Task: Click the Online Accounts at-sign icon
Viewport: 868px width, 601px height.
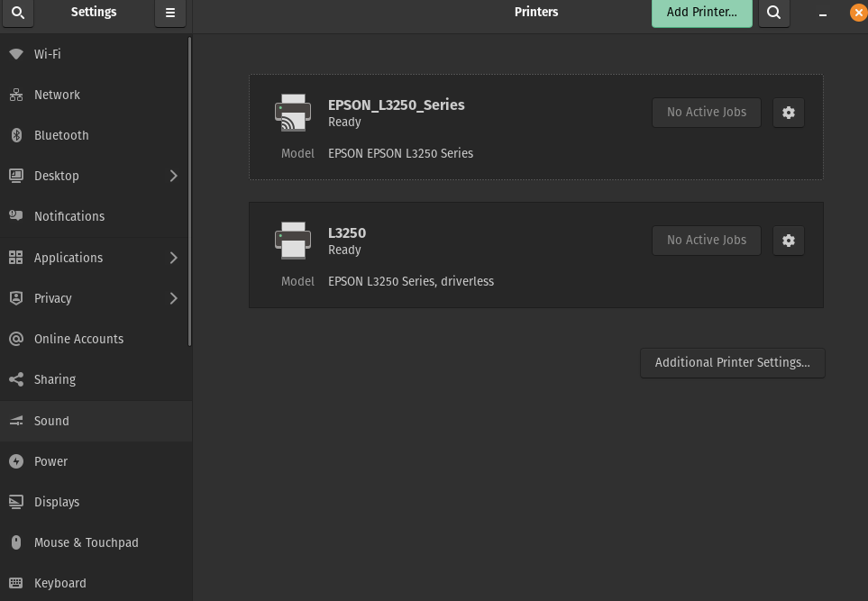Action: coord(16,339)
